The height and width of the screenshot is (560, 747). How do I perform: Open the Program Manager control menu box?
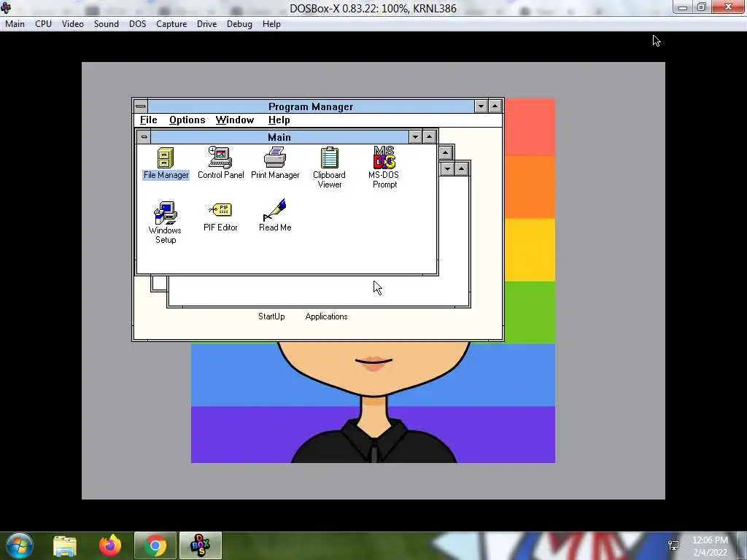pyautogui.click(x=141, y=106)
